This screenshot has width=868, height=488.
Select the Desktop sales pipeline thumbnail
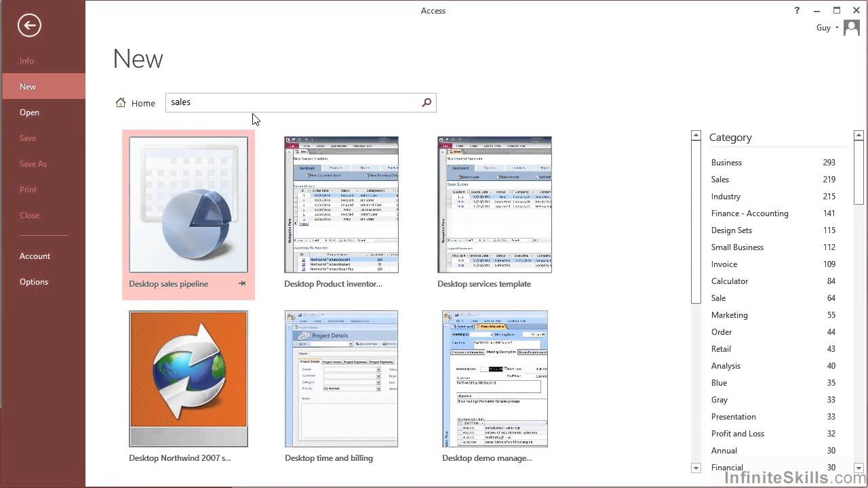click(189, 205)
